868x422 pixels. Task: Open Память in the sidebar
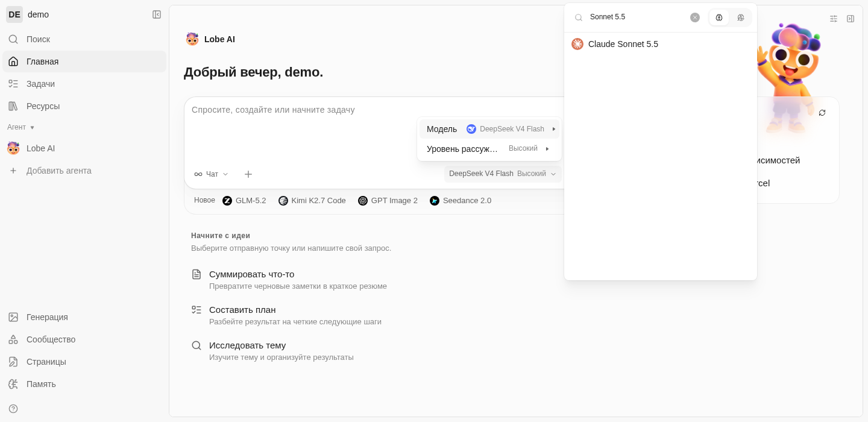click(x=84, y=384)
